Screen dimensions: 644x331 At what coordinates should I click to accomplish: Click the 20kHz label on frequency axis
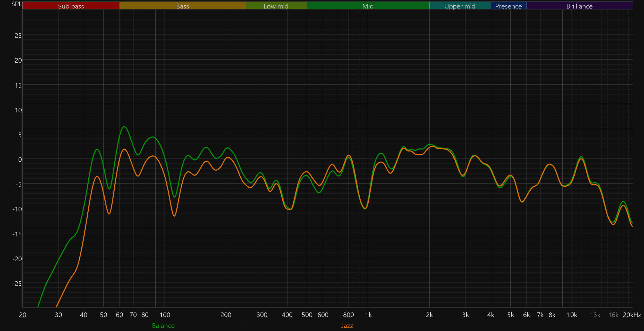(632, 315)
